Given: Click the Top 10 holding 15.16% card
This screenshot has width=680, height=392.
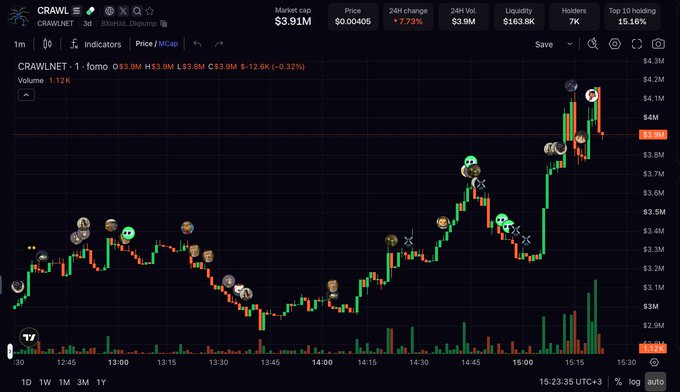Looking at the screenshot, I should 632,16.
